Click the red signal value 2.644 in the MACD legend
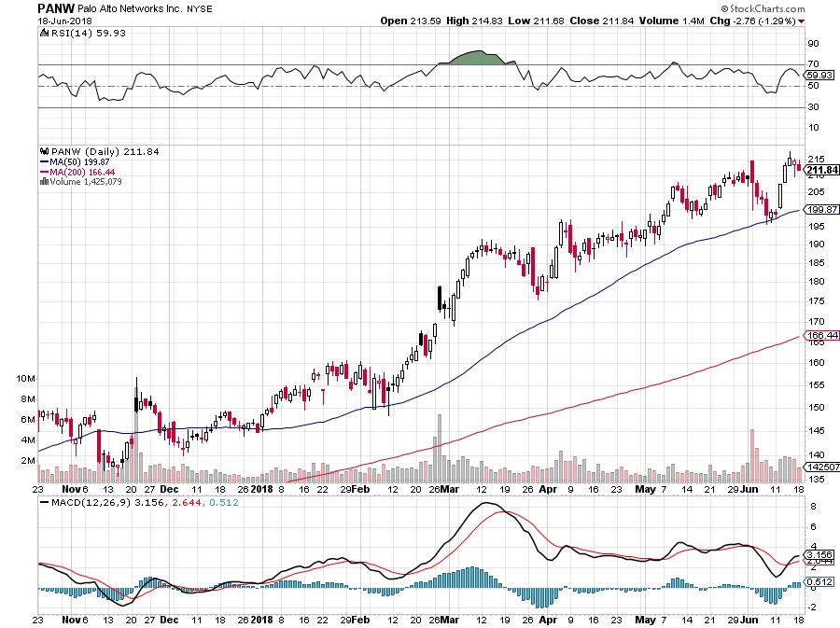The image size is (840, 628). pos(187,503)
